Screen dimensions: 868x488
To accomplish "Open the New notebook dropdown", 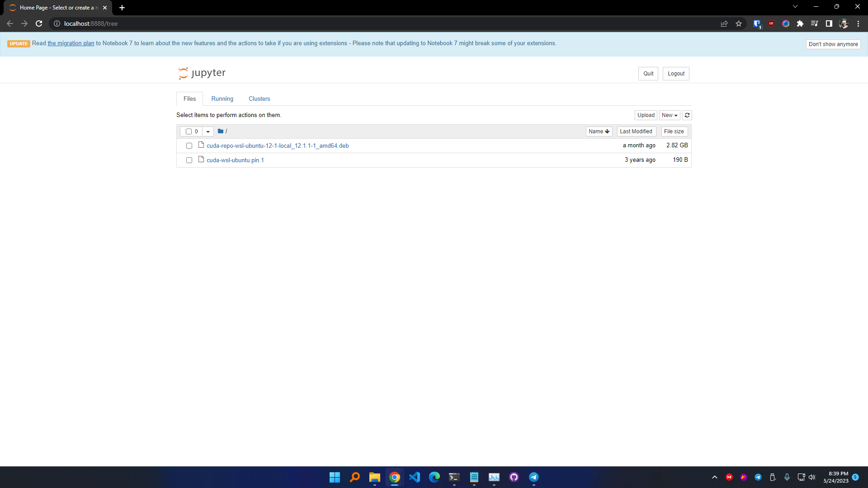I will pos(669,115).
